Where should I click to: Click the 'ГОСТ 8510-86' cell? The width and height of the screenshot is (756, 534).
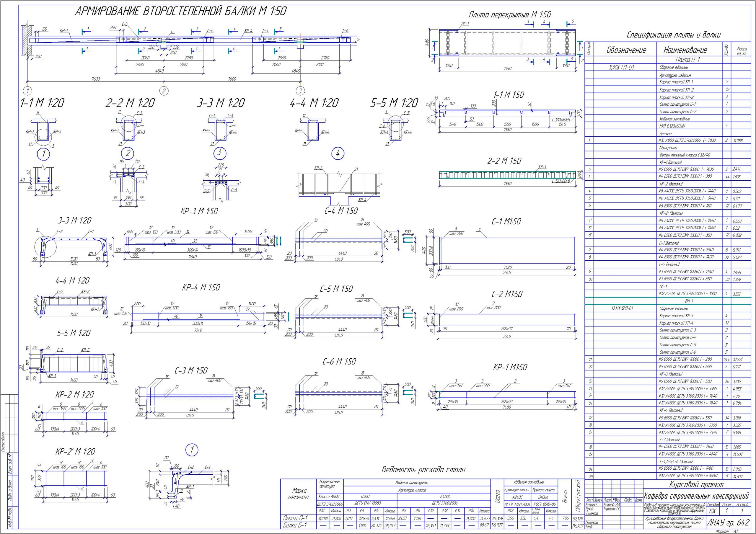[544, 504]
